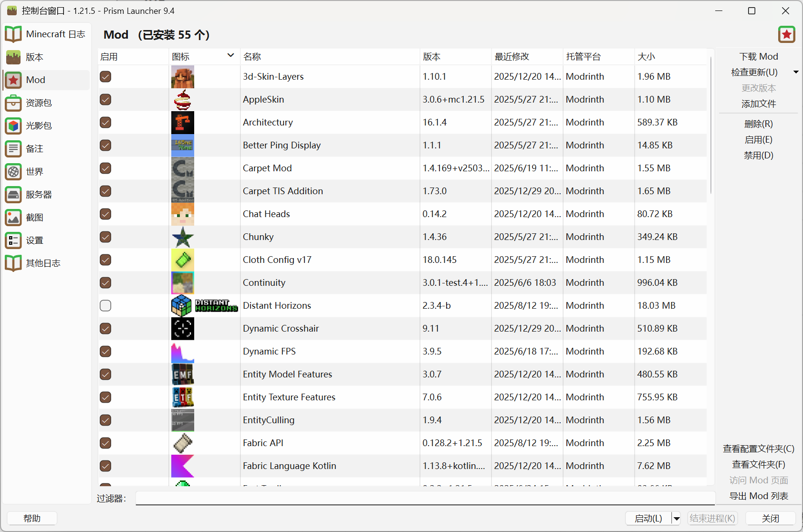803x532 pixels.
Task: Click the Cloth Config v17 icon
Action: click(183, 260)
